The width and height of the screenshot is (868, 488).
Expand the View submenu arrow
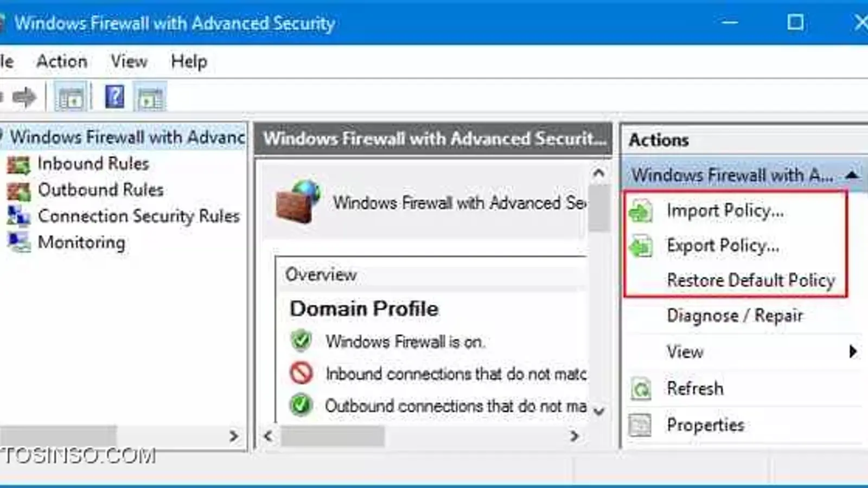click(852, 351)
